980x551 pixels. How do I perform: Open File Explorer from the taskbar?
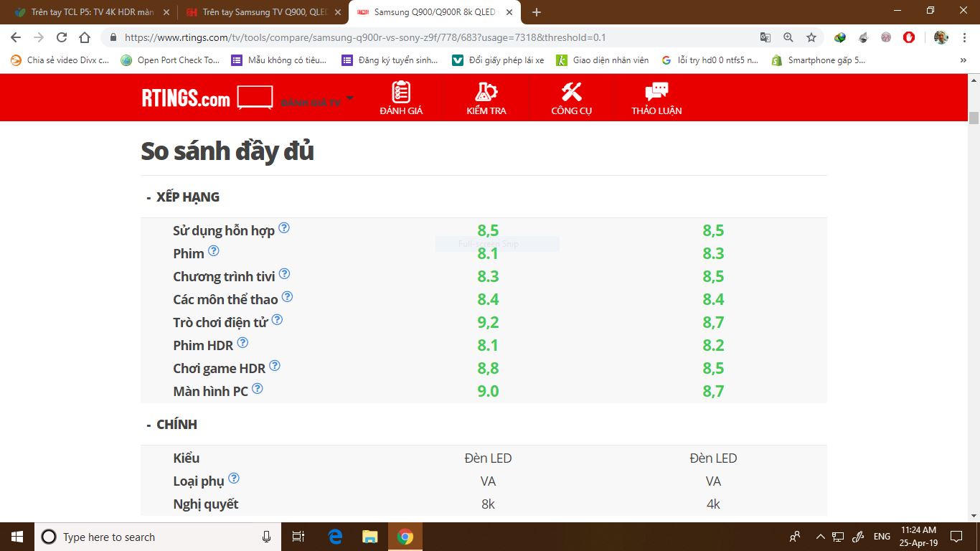pyautogui.click(x=370, y=537)
